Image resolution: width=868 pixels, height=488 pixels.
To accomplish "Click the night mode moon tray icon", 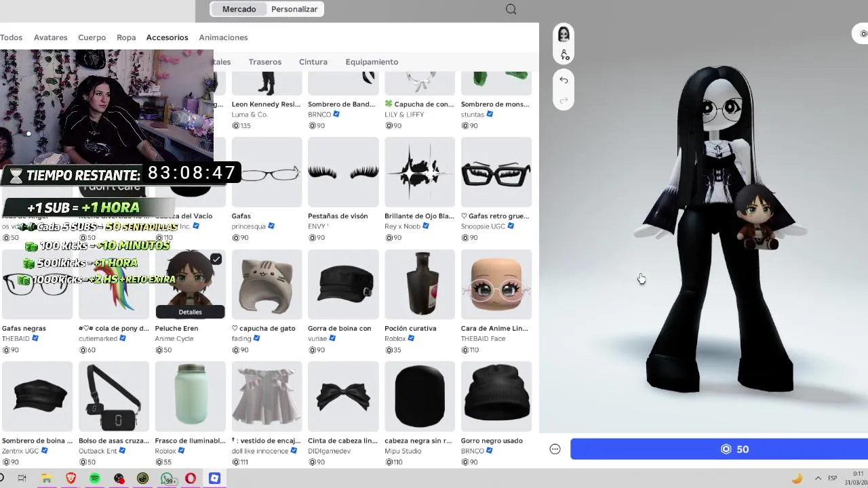I will tap(797, 479).
